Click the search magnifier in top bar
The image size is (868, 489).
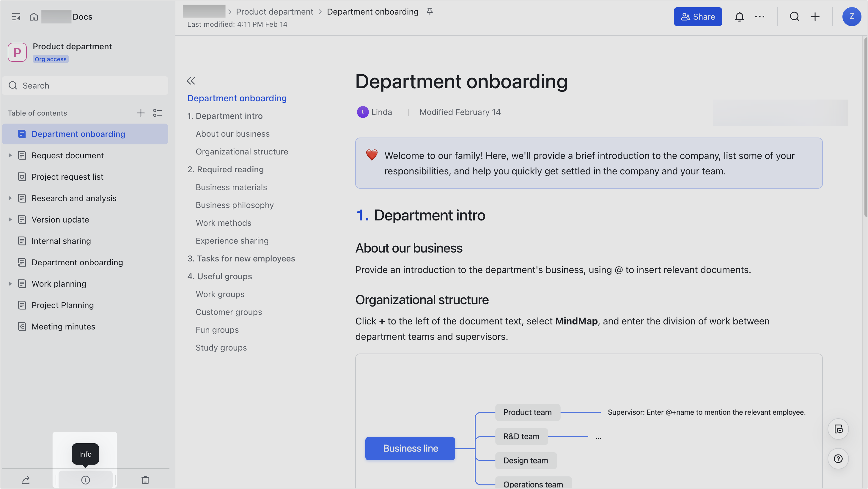[x=795, y=17]
